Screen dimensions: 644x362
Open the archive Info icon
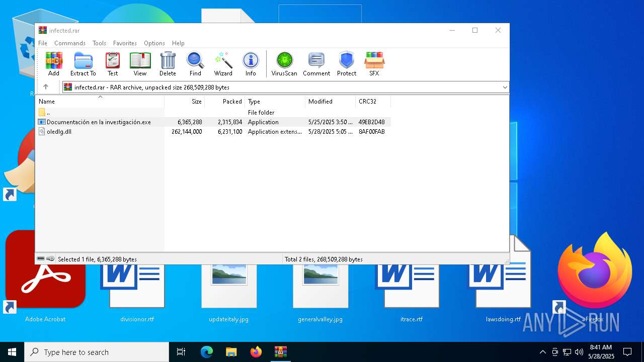[251, 64]
